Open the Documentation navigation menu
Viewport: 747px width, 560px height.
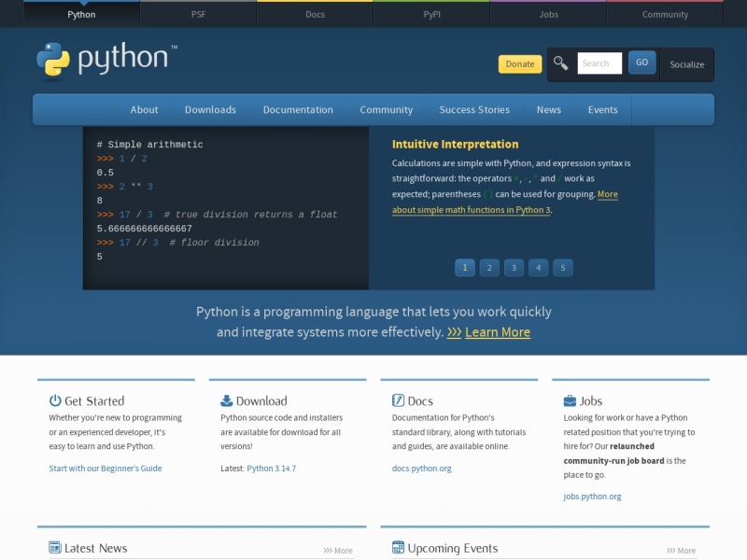(x=298, y=109)
